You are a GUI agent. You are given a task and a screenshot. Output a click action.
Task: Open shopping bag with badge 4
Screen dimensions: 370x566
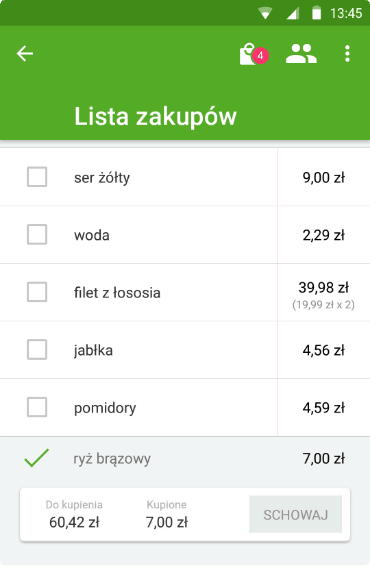(x=254, y=55)
